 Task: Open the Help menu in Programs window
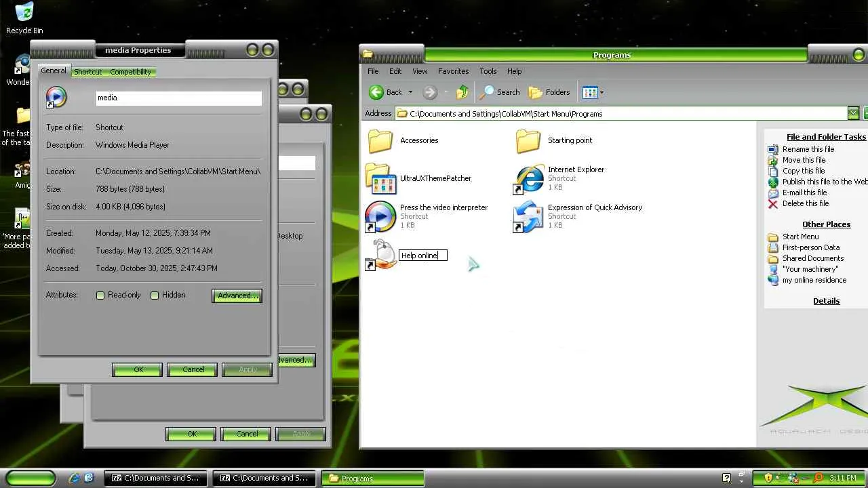point(514,71)
